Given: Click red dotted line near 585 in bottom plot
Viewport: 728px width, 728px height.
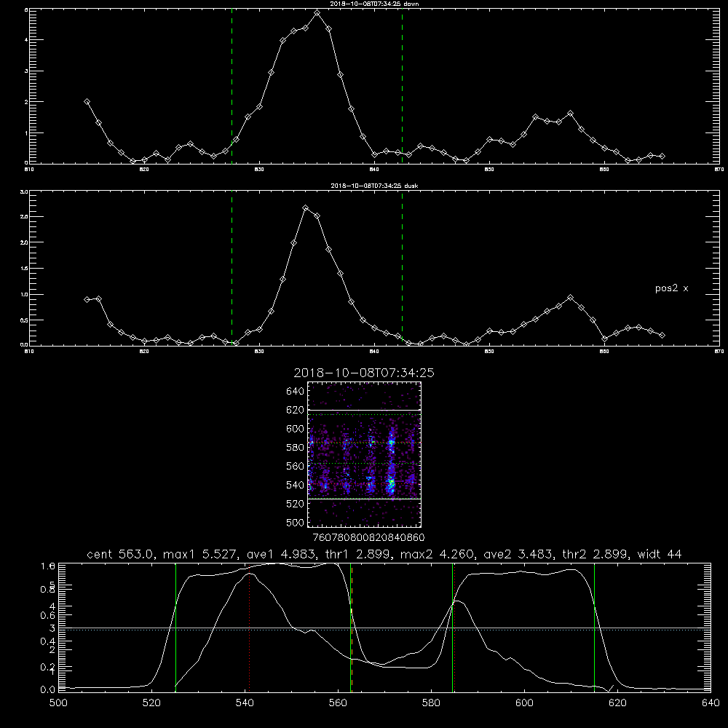Looking at the screenshot, I should click(x=454, y=628).
